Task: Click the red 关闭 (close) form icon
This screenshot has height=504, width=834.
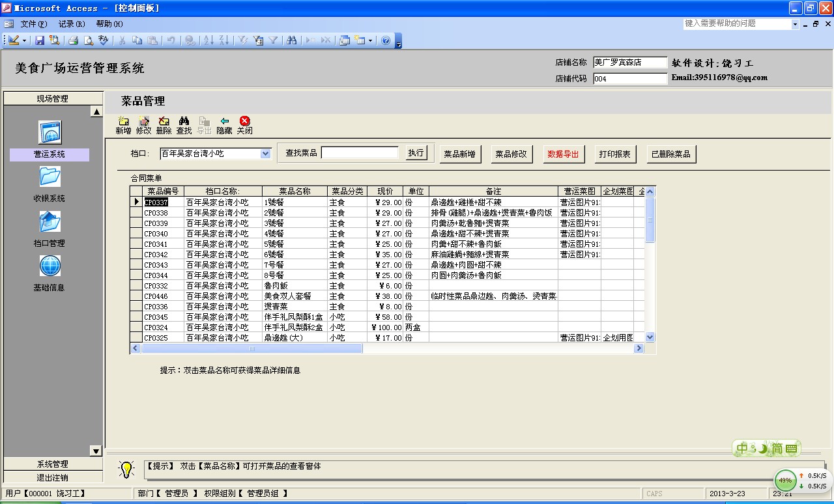Action: click(244, 121)
